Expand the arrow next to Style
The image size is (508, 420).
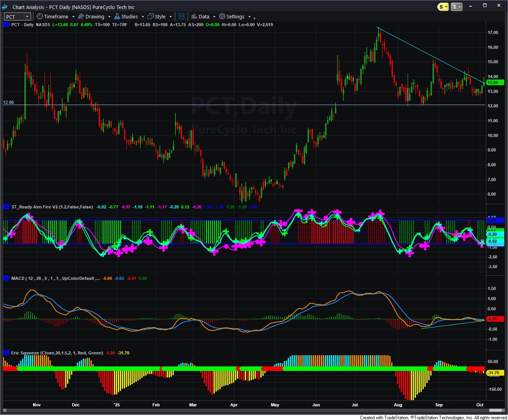pyautogui.click(x=171, y=17)
